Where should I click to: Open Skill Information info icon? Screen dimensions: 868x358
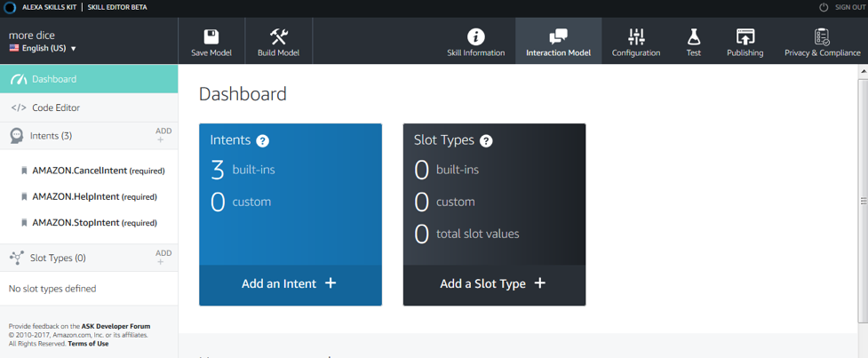[476, 37]
